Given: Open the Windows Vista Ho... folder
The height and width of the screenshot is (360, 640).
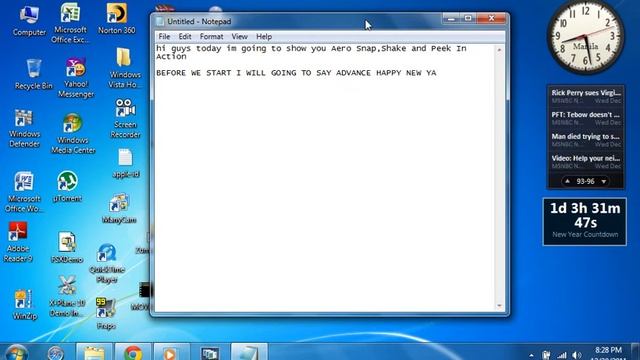Looking at the screenshot, I should 125,67.
